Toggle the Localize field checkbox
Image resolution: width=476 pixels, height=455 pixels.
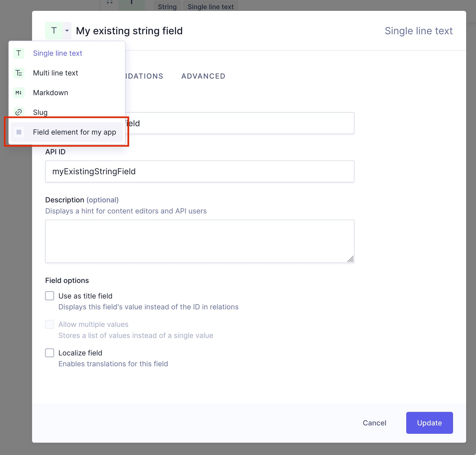[x=50, y=353]
